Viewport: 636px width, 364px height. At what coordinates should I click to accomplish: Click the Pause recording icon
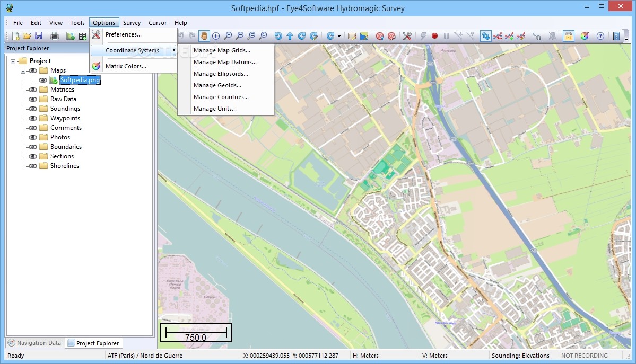click(447, 36)
